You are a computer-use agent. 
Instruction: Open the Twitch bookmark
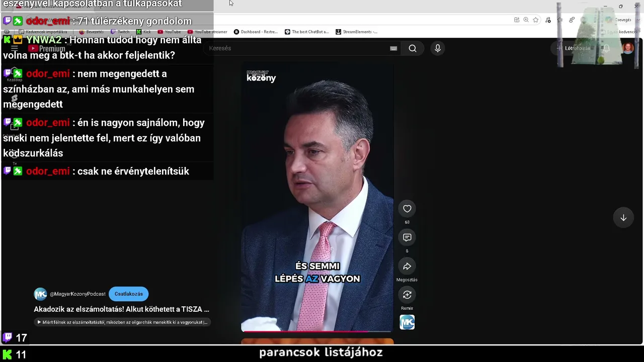pos(120,32)
